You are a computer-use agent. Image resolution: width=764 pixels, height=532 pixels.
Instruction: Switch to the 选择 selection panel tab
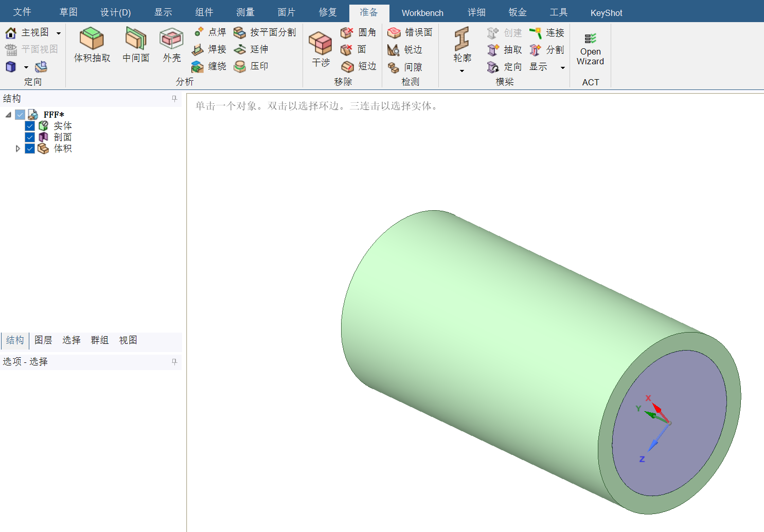(72, 340)
